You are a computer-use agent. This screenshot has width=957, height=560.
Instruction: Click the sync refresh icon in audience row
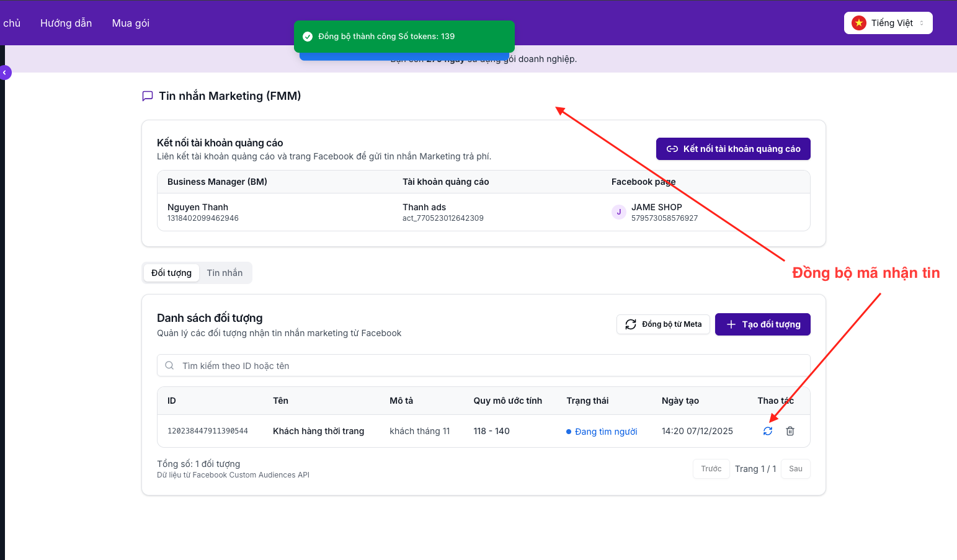(x=768, y=431)
